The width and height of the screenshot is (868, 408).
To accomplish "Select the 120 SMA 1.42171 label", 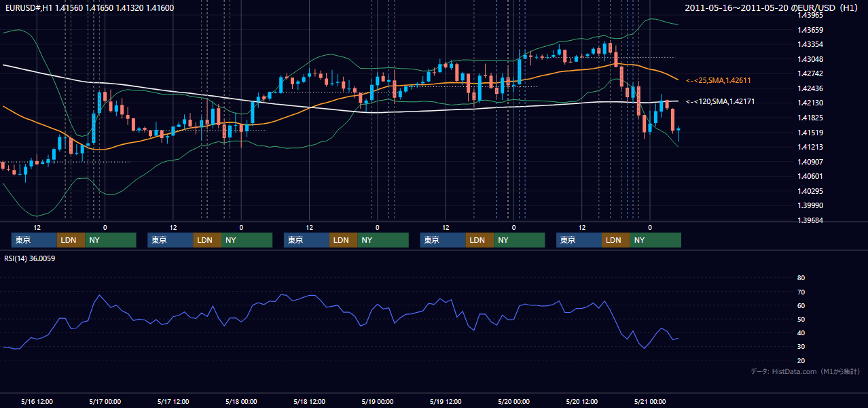I will 721,101.
